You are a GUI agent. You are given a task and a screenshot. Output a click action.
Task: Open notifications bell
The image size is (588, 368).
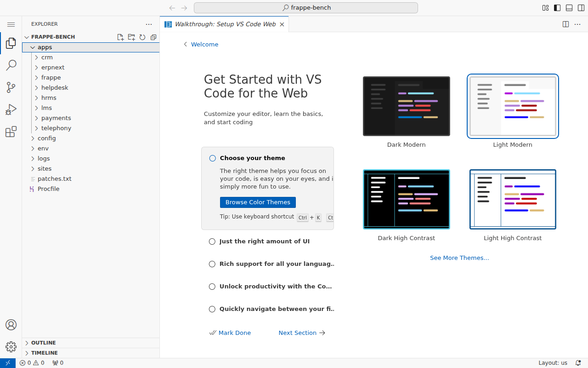(578, 363)
